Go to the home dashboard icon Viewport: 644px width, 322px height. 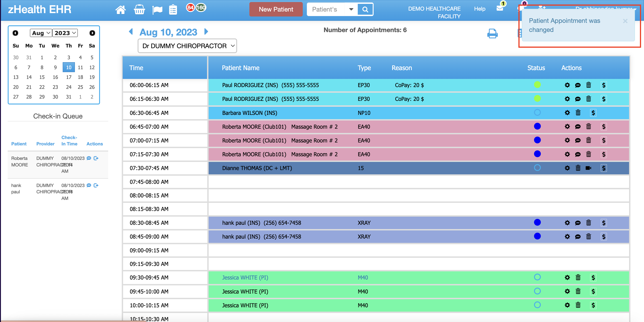[121, 10]
